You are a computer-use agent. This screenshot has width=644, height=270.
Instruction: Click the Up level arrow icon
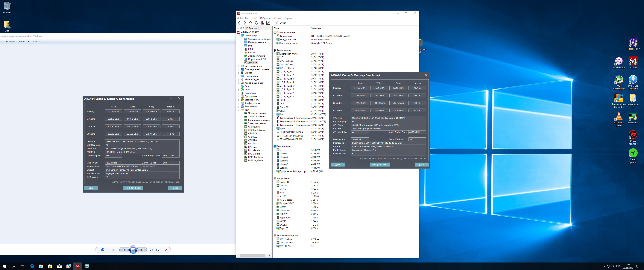(x=250, y=22)
